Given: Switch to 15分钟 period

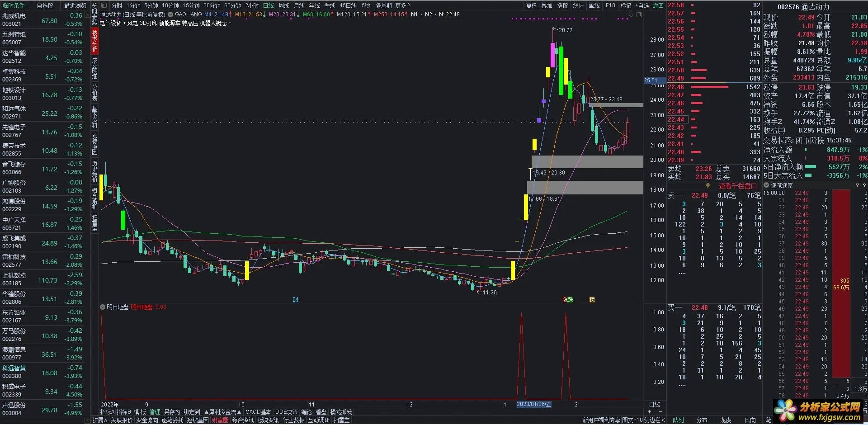Looking at the screenshot, I should coord(191,5).
